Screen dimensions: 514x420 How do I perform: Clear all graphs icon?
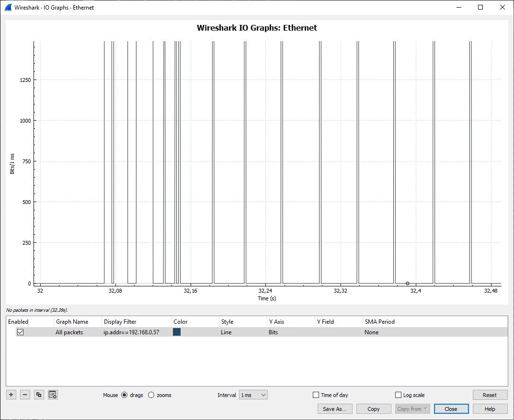click(x=53, y=395)
